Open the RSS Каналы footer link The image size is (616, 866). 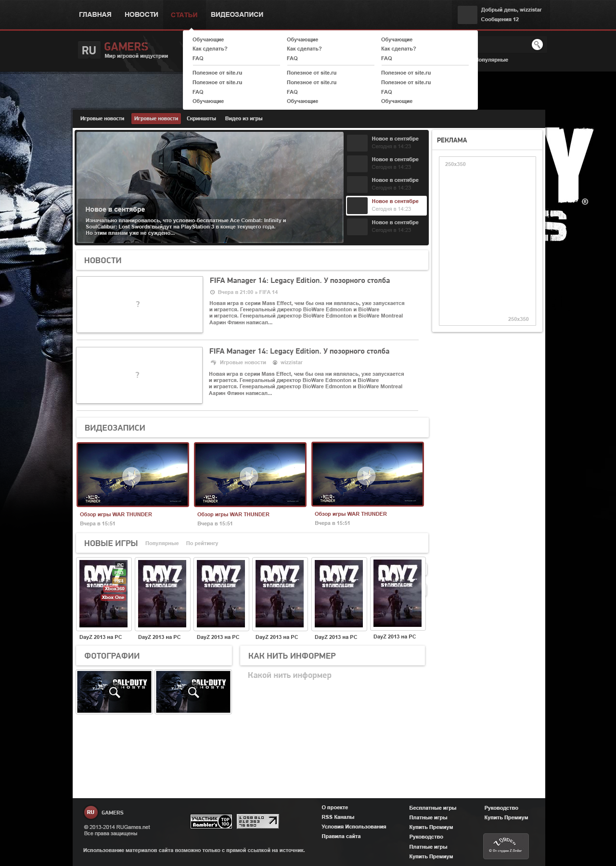pos(338,817)
